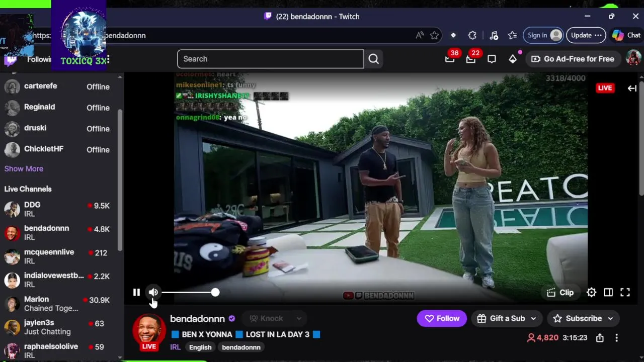Add page to favorites star icon

(435, 35)
